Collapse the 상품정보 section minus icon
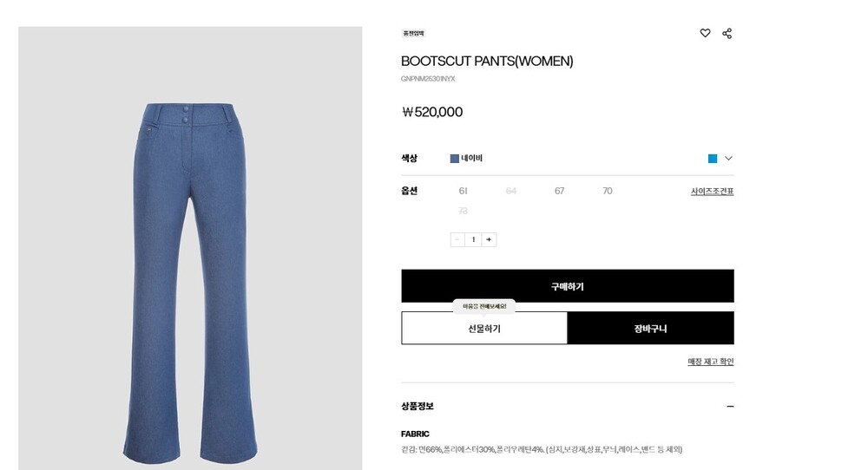The image size is (868, 470). coord(730,407)
